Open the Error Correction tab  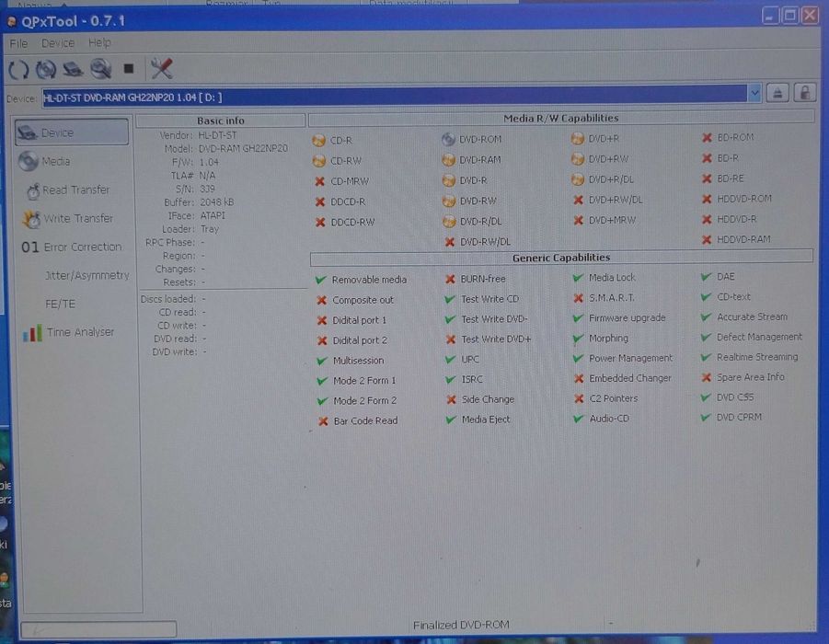pos(72,247)
